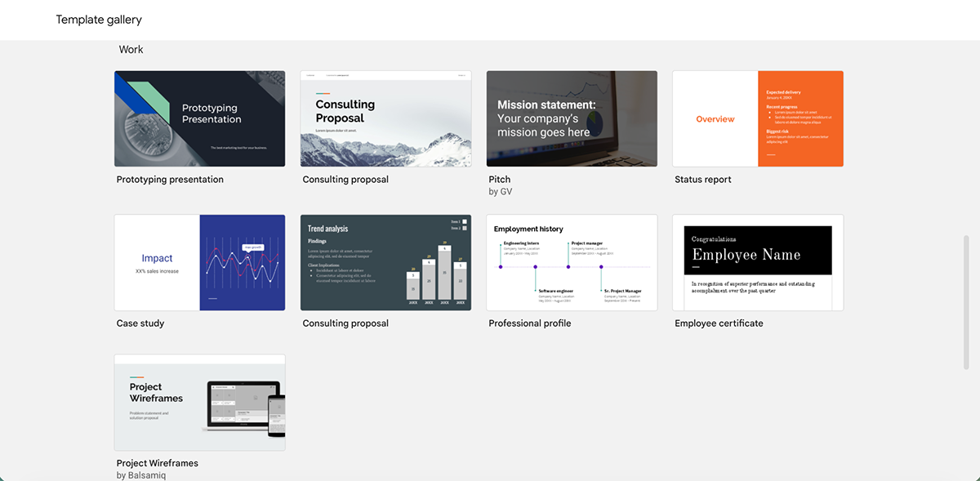This screenshot has height=481, width=980.
Task: Open the Project Wireframes template by Balsamiq
Action: tap(199, 402)
